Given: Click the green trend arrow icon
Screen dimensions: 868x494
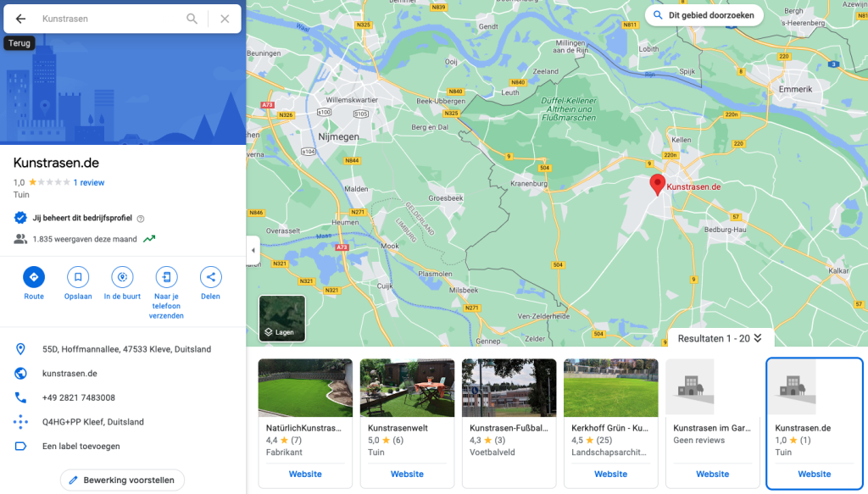Looking at the screenshot, I should tap(149, 239).
